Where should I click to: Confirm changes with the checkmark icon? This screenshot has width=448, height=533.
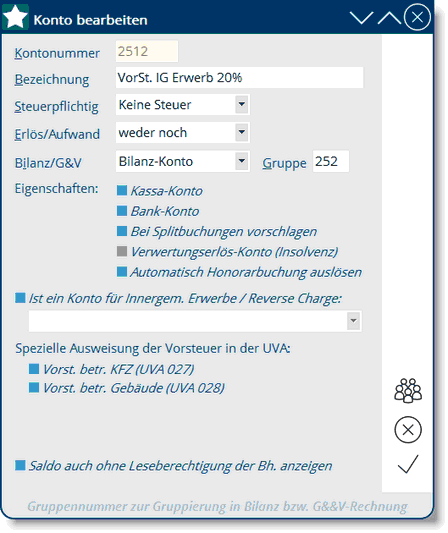tap(408, 464)
